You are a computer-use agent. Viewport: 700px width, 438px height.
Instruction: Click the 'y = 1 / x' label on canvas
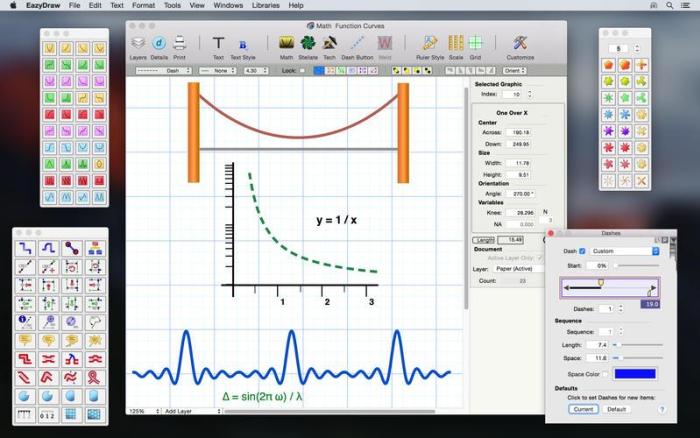[336, 220]
